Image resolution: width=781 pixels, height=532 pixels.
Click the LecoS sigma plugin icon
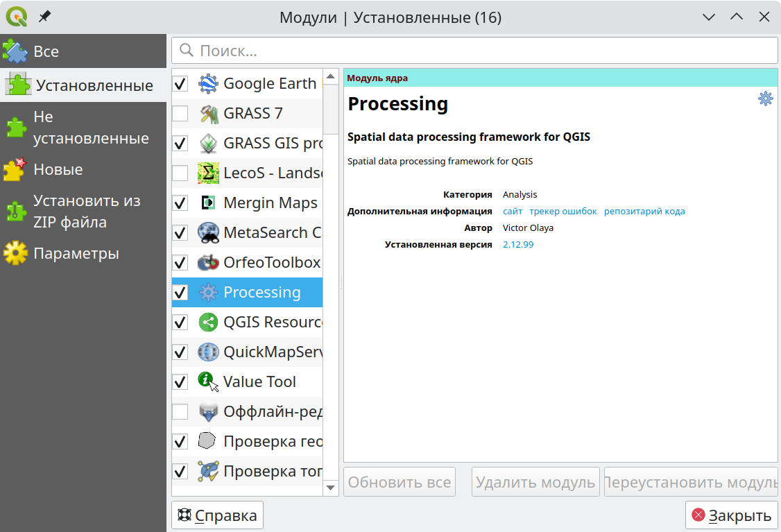208,173
